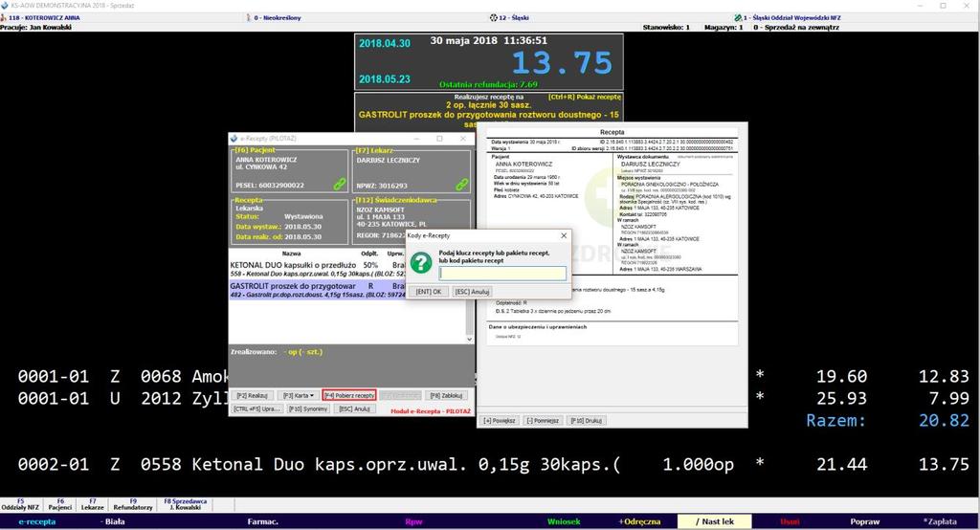
Task: Click [ESC] Anuluj in e-Recepty window
Action: tap(354, 409)
